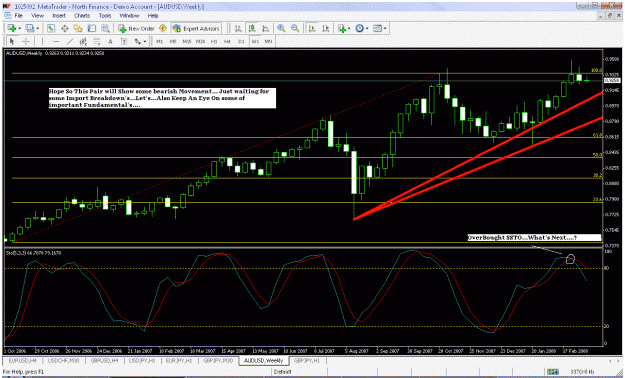Open the Profiles icon
This screenshot has width=625, height=378.
(29, 28)
